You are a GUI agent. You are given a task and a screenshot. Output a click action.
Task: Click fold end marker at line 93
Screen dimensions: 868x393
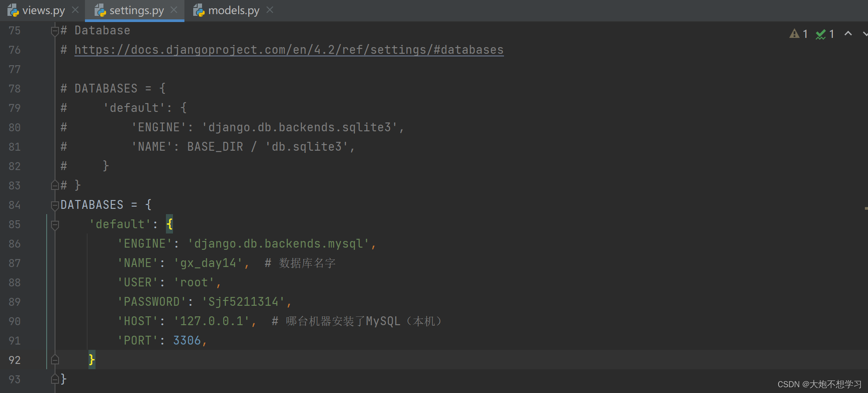55,379
